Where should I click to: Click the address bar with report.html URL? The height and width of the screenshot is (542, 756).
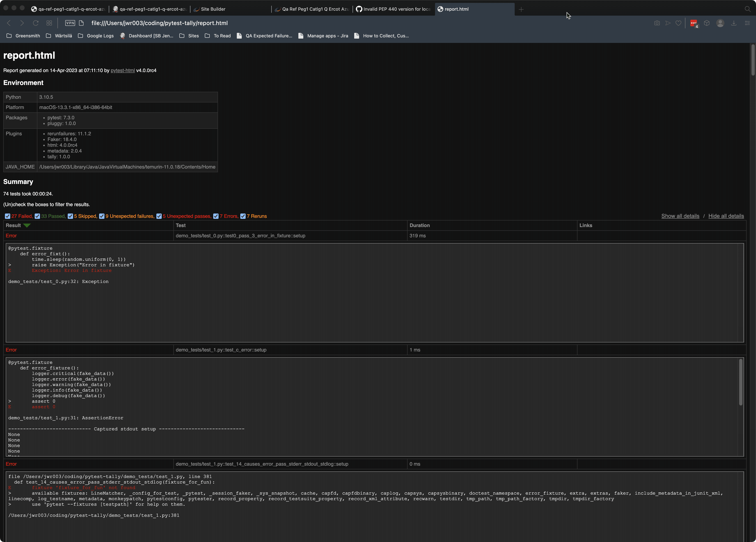click(160, 23)
